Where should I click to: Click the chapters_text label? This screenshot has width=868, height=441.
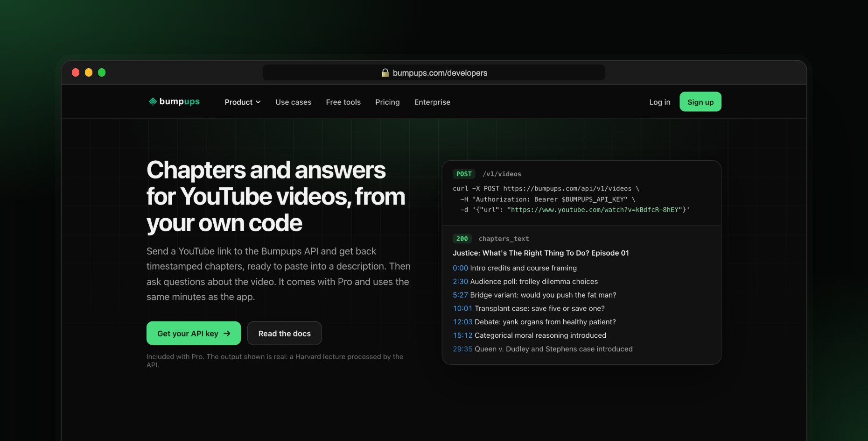[504, 239]
